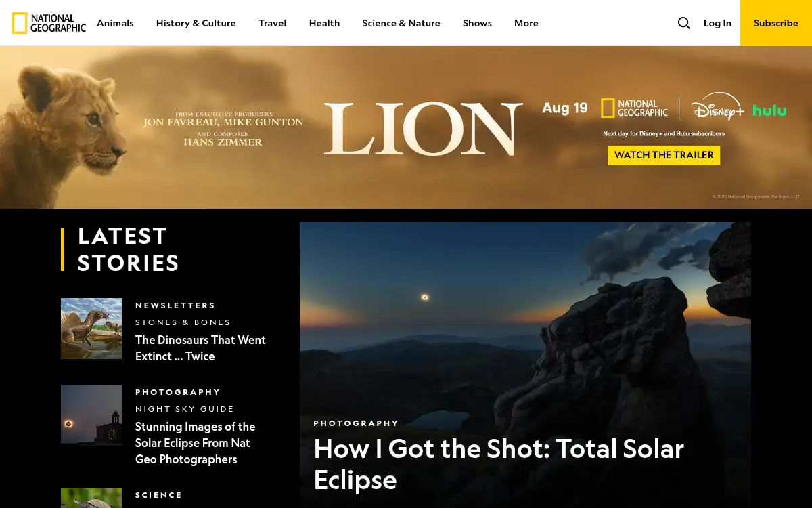Click the Science category label
This screenshot has width=812, height=508.
[x=159, y=495]
